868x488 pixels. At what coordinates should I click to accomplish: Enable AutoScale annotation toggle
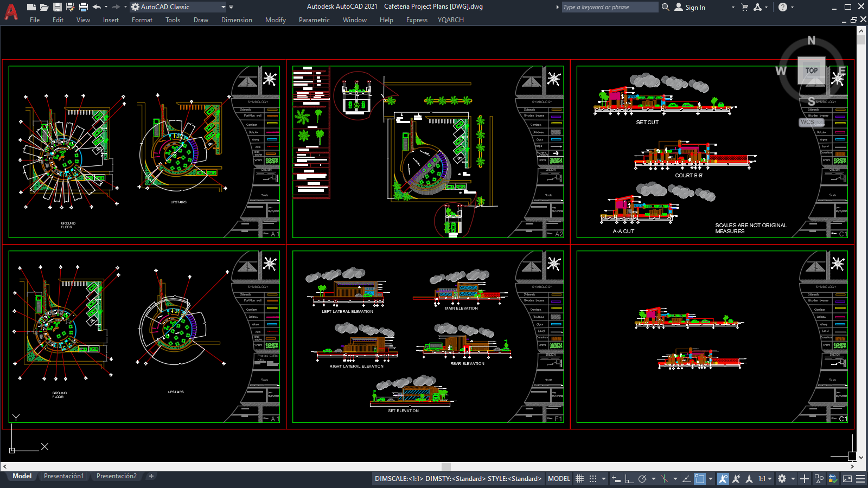(x=738, y=479)
